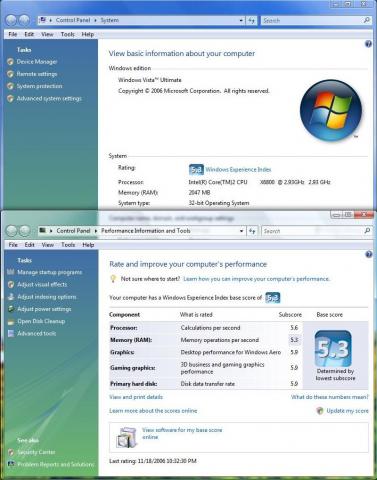The width and height of the screenshot is (377, 480).
Task: Expand the System window address bar dropdown
Action: 241,20
